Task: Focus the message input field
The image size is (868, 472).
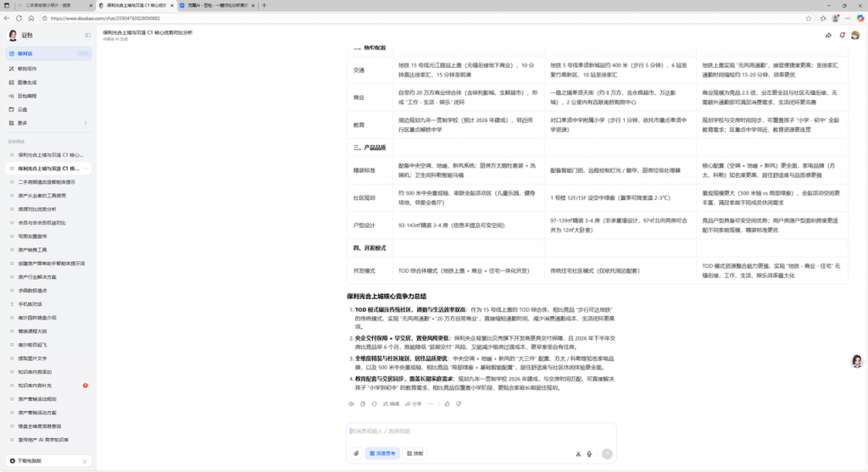Action: pos(481,431)
